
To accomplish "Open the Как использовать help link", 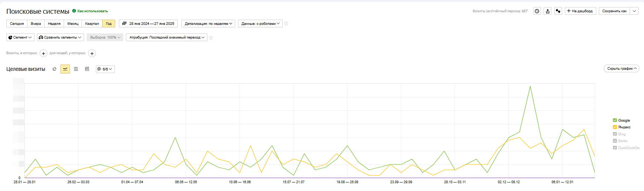I will click(92, 11).
